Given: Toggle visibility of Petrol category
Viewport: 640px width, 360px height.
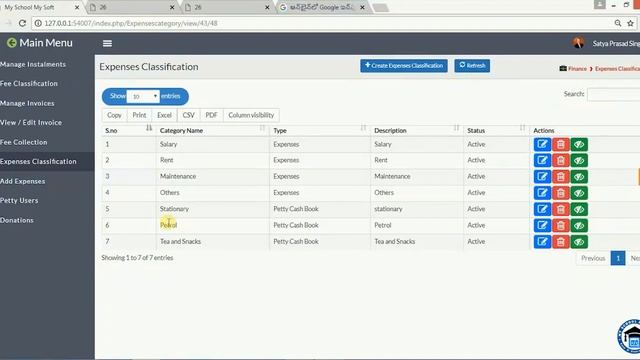Looking at the screenshot, I should [579, 226].
